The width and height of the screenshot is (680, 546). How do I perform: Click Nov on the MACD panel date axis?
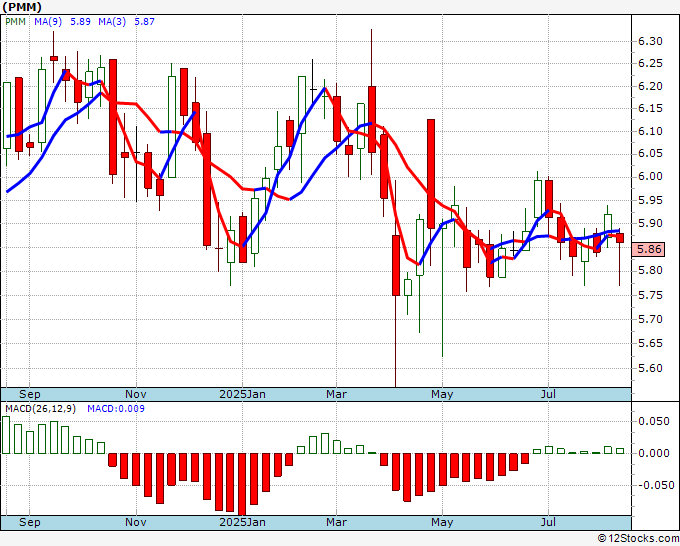click(136, 522)
